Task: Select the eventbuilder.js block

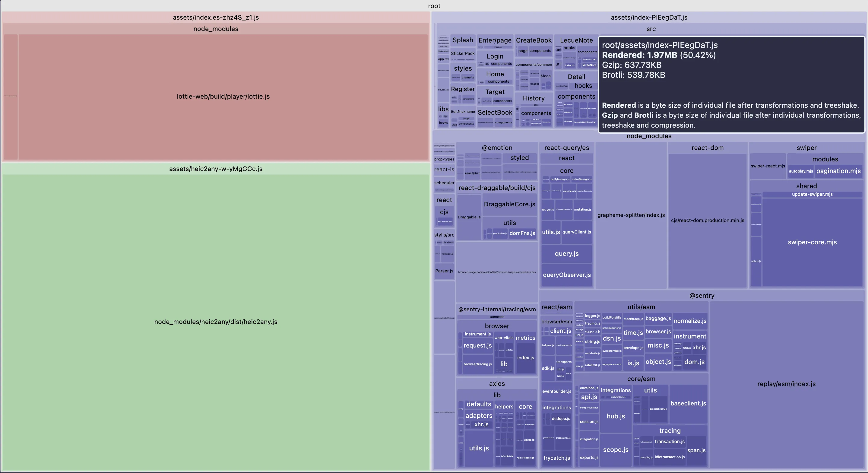Action: (557, 392)
